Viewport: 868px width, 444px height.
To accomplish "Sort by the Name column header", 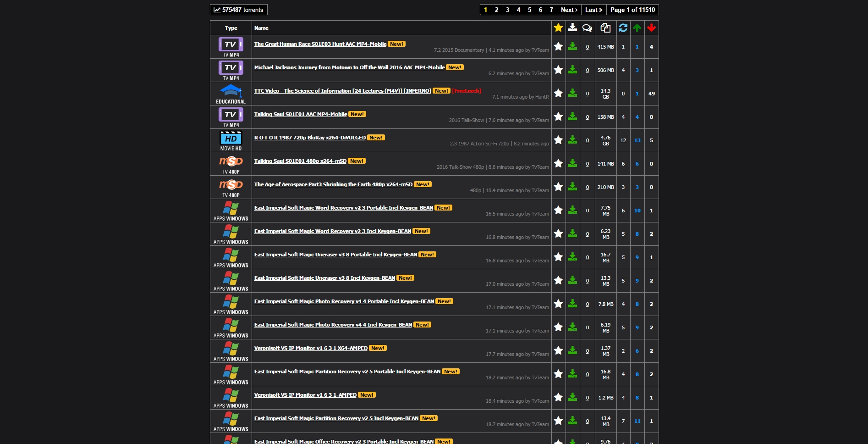I will (261, 28).
